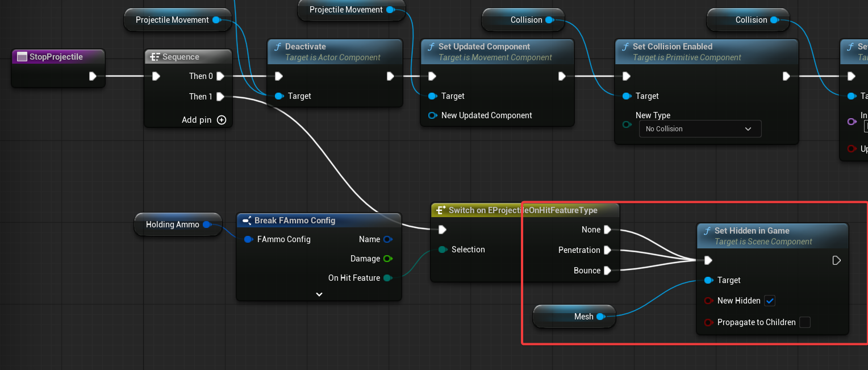
Task: Click the Penetration exec output pin
Action: (x=607, y=250)
